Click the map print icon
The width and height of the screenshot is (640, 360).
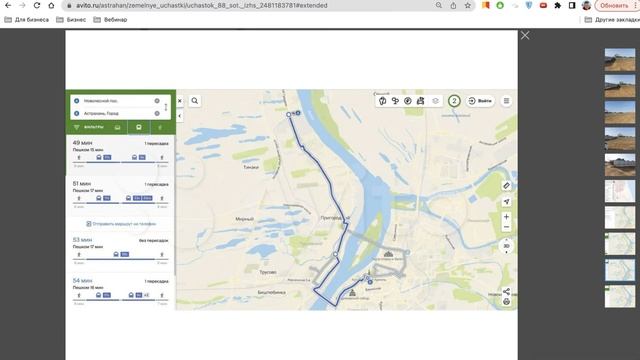506,302
